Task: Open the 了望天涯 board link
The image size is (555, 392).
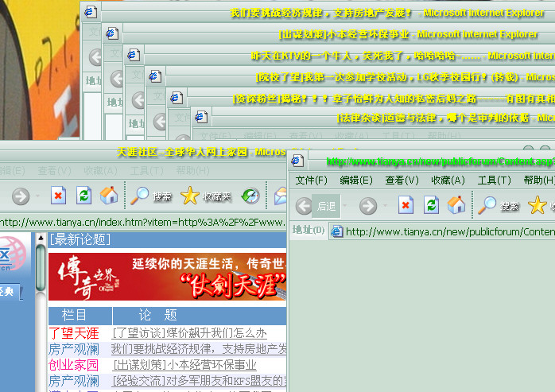Action: pos(74,333)
